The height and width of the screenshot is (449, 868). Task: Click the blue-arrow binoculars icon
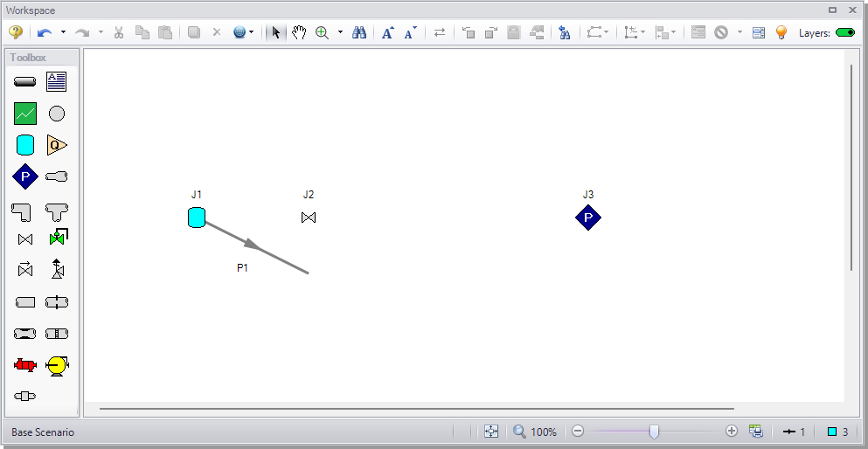point(565,32)
